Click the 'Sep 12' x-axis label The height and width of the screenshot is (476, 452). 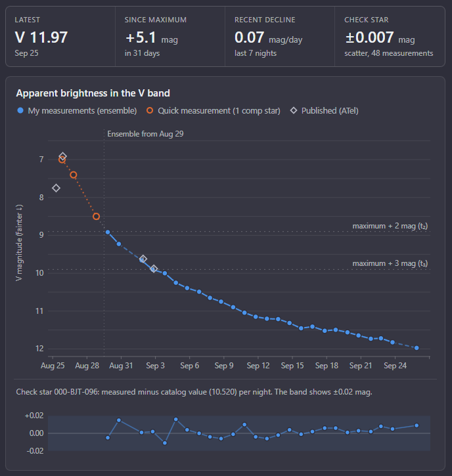(258, 366)
